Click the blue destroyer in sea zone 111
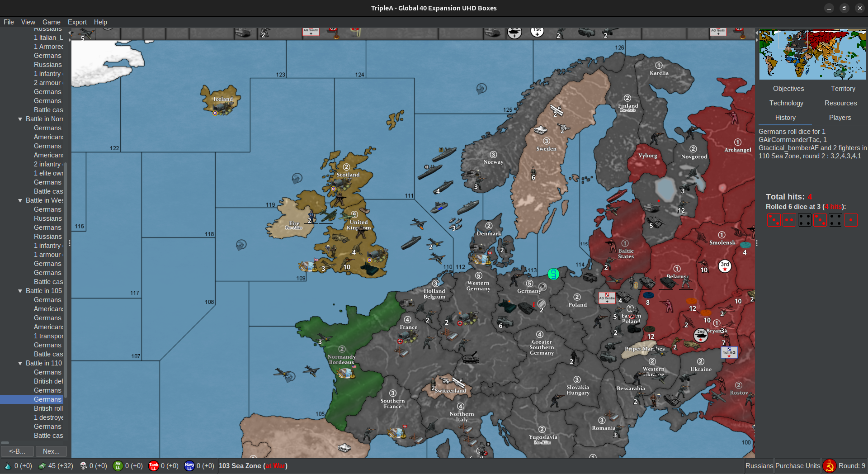The image size is (868, 474). click(x=439, y=207)
